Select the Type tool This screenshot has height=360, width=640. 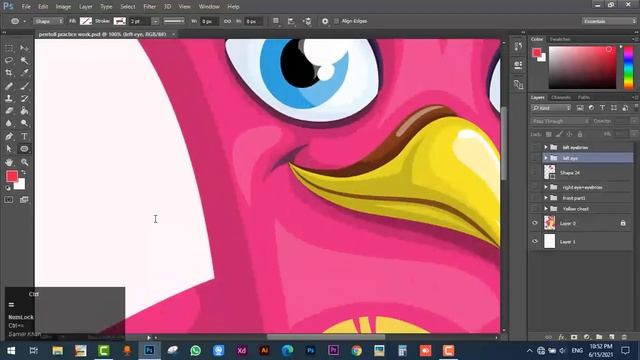(24, 136)
